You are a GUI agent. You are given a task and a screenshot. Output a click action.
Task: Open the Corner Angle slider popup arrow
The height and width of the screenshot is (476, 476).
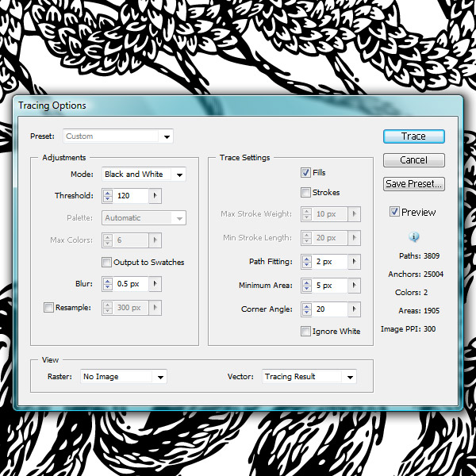pyautogui.click(x=355, y=309)
